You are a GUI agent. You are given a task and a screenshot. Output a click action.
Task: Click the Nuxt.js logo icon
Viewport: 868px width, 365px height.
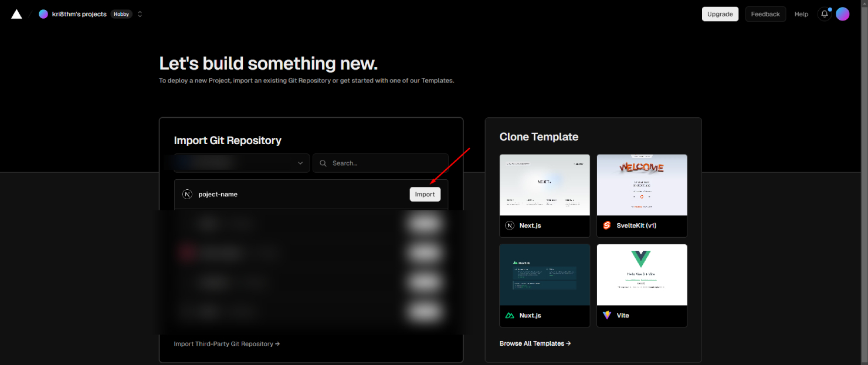(510, 315)
